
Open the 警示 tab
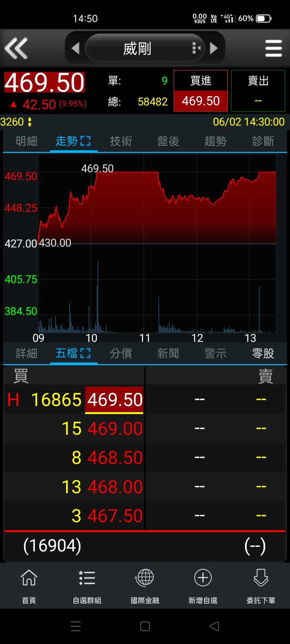pyautogui.click(x=215, y=353)
